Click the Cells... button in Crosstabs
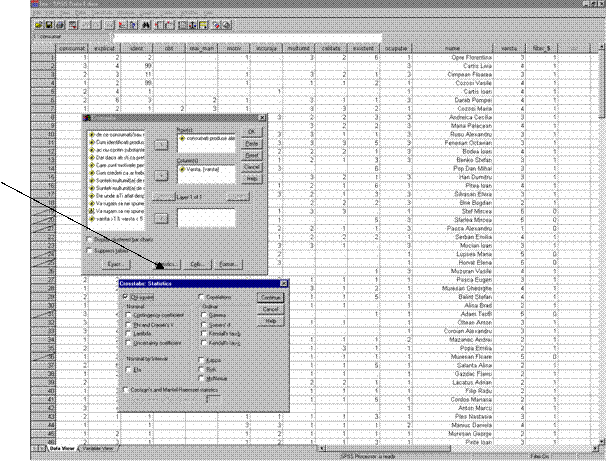The image size is (606, 461). pos(197,264)
